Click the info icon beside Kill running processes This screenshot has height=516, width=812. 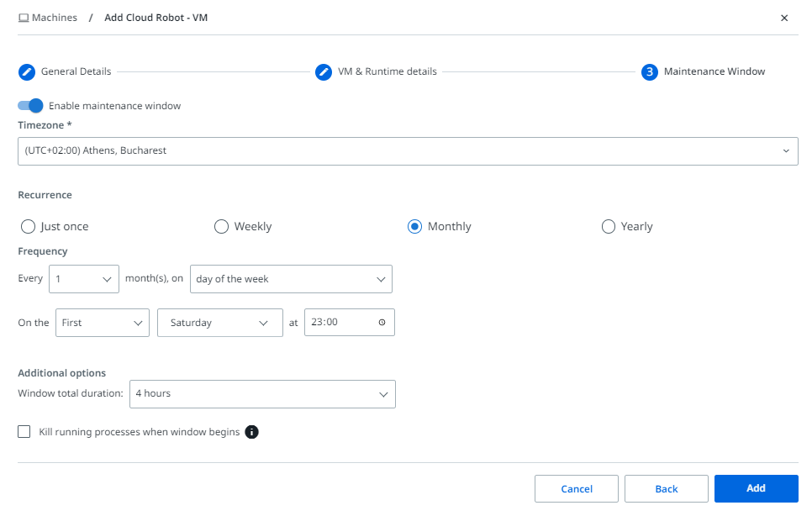point(251,432)
